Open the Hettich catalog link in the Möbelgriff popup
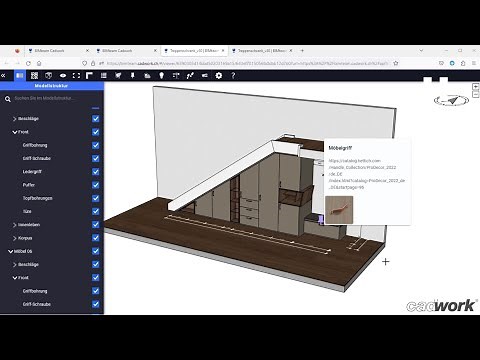Image resolution: width=480 pixels, height=360 pixels. [x=367, y=174]
